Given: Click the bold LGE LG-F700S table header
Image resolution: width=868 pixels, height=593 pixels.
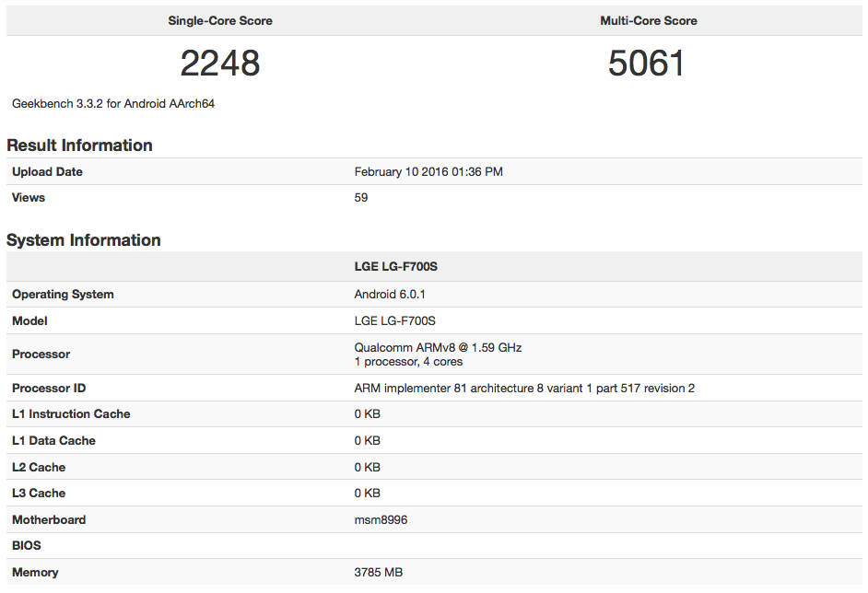Looking at the screenshot, I should pyautogui.click(x=395, y=267).
